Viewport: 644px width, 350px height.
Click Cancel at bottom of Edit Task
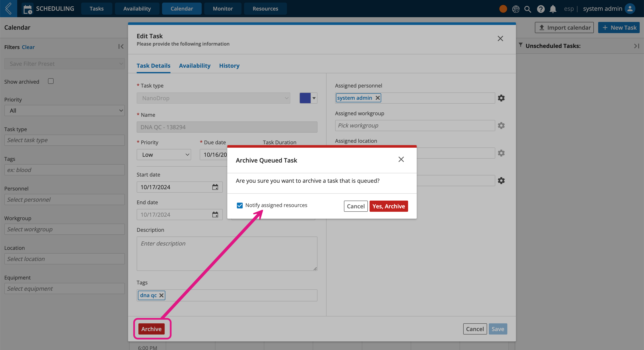pyautogui.click(x=475, y=329)
